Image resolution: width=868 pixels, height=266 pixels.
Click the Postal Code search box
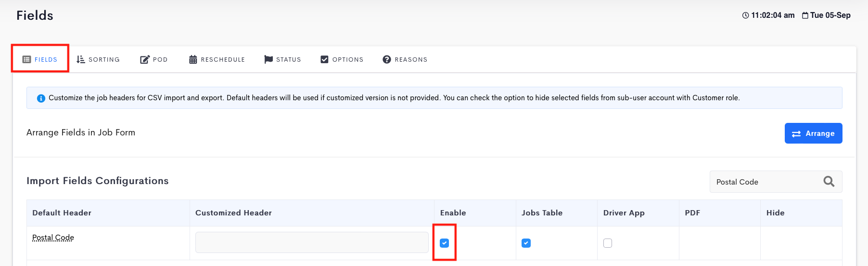[x=765, y=182]
